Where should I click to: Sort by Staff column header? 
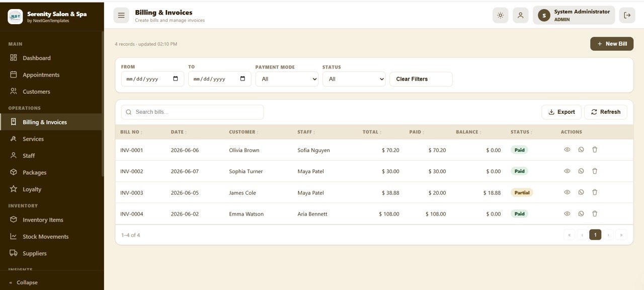[x=306, y=132]
